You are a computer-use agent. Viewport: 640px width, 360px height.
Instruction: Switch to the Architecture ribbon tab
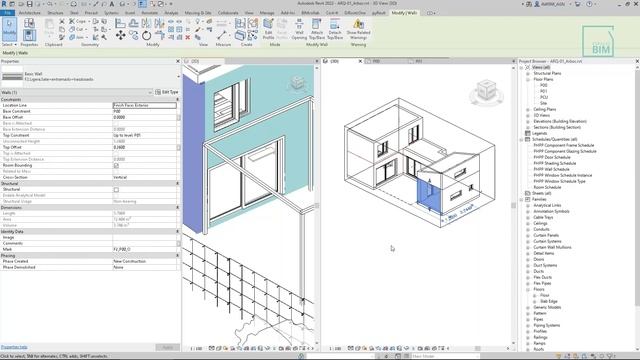30,13
